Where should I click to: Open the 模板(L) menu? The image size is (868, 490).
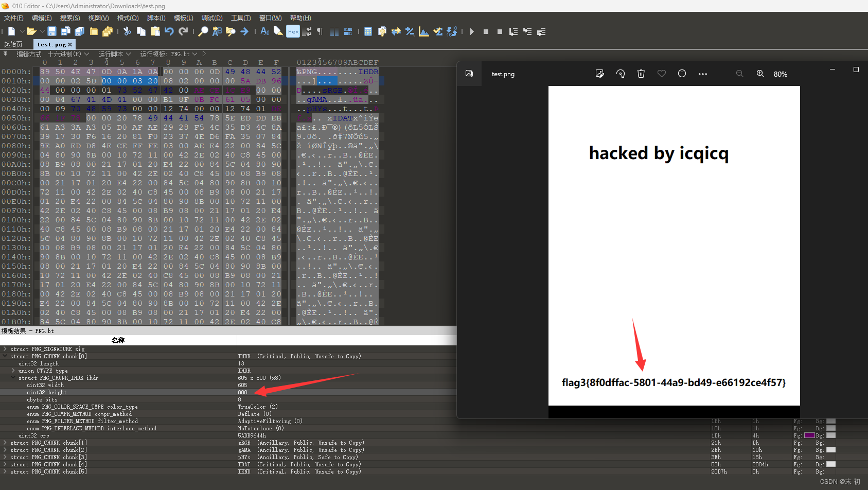[x=184, y=18]
